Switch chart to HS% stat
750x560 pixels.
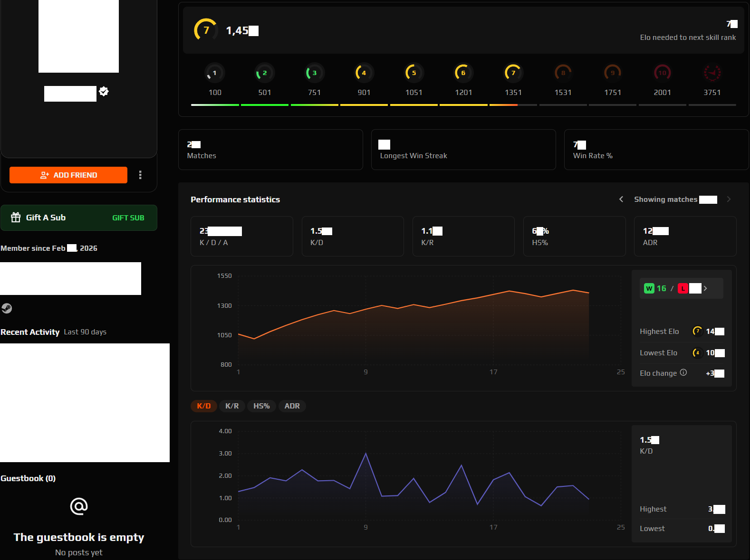[261, 406]
